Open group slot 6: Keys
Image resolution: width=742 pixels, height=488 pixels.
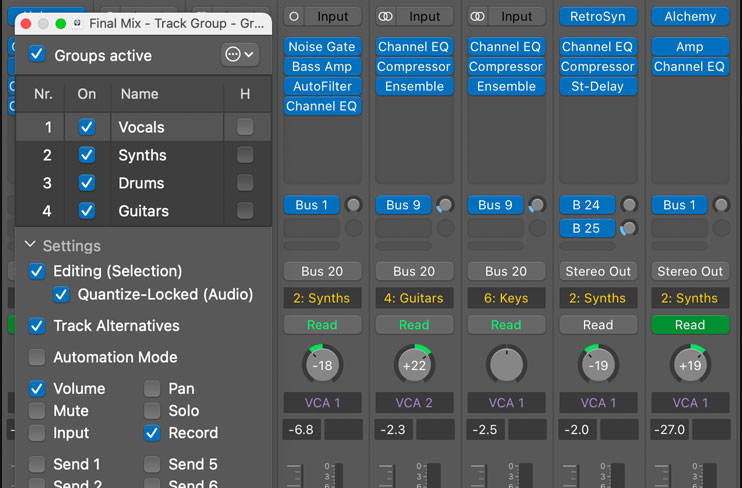[x=506, y=298]
